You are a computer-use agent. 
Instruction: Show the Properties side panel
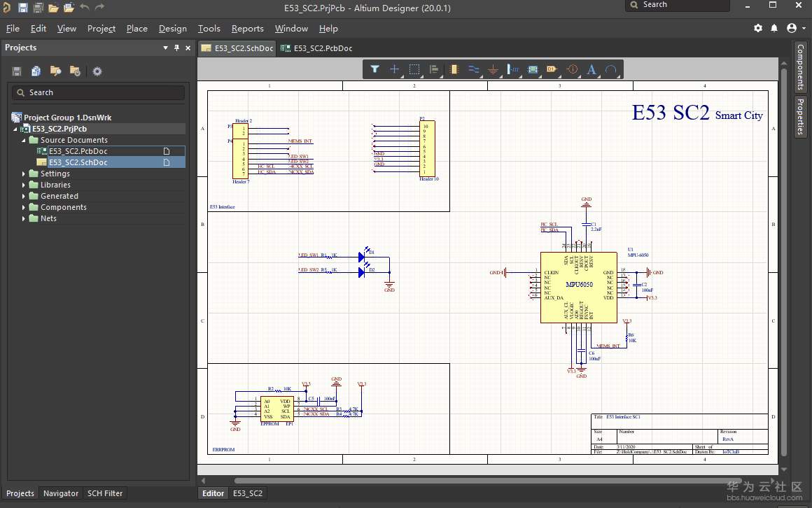[800, 116]
